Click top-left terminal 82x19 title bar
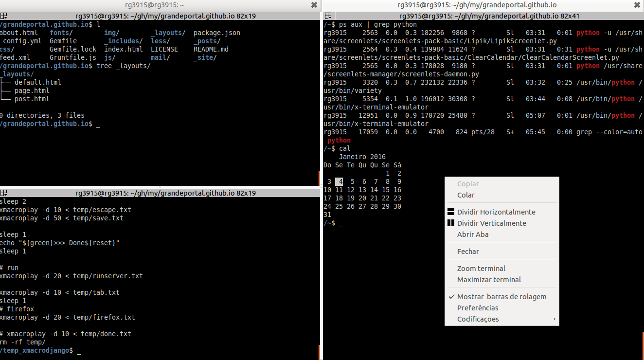This screenshot has width=644, height=360. coord(161,16)
